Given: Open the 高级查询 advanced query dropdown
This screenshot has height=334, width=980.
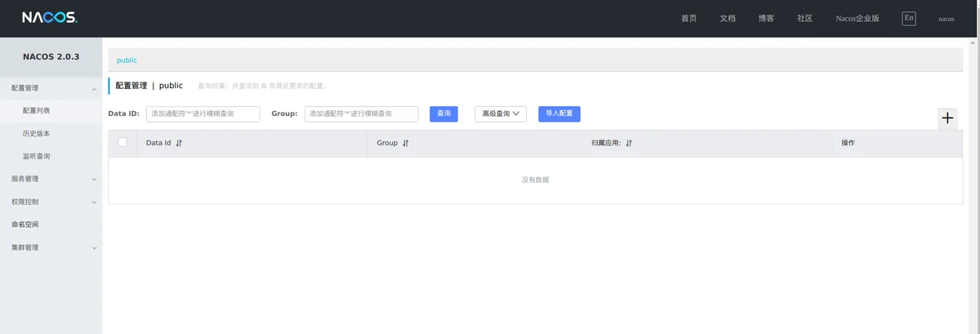Looking at the screenshot, I should (501, 114).
